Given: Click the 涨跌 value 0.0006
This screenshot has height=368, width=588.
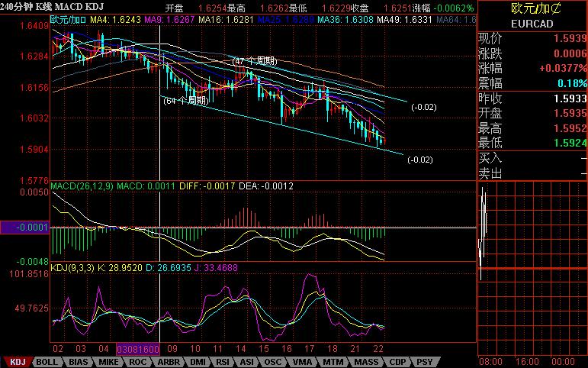Looking at the screenshot, I should [x=570, y=53].
